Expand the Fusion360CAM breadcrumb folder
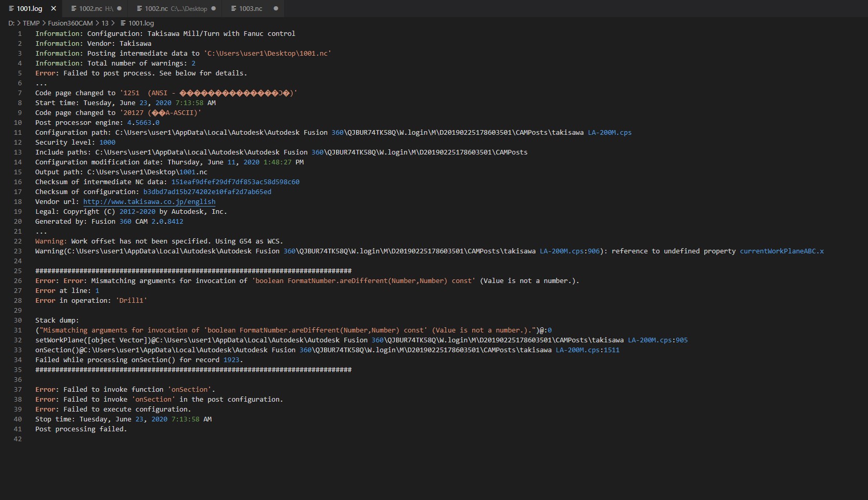868x500 pixels. pos(70,23)
